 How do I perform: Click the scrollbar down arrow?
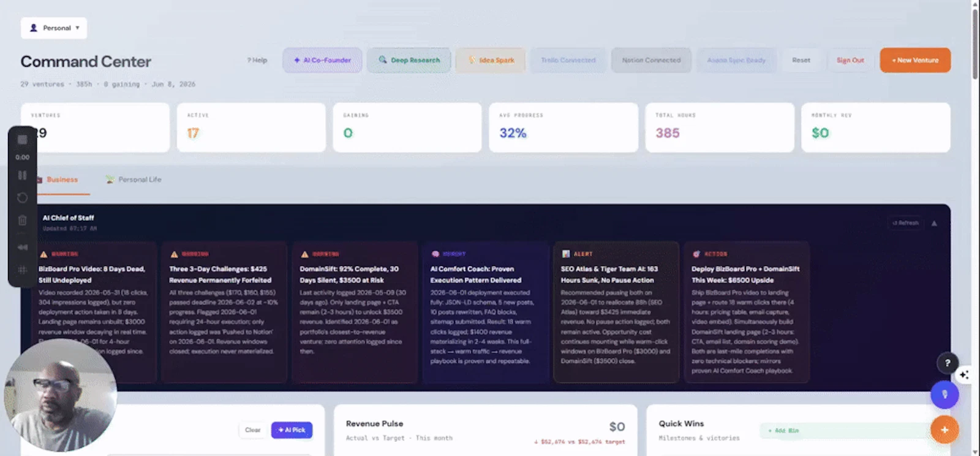[975, 452]
